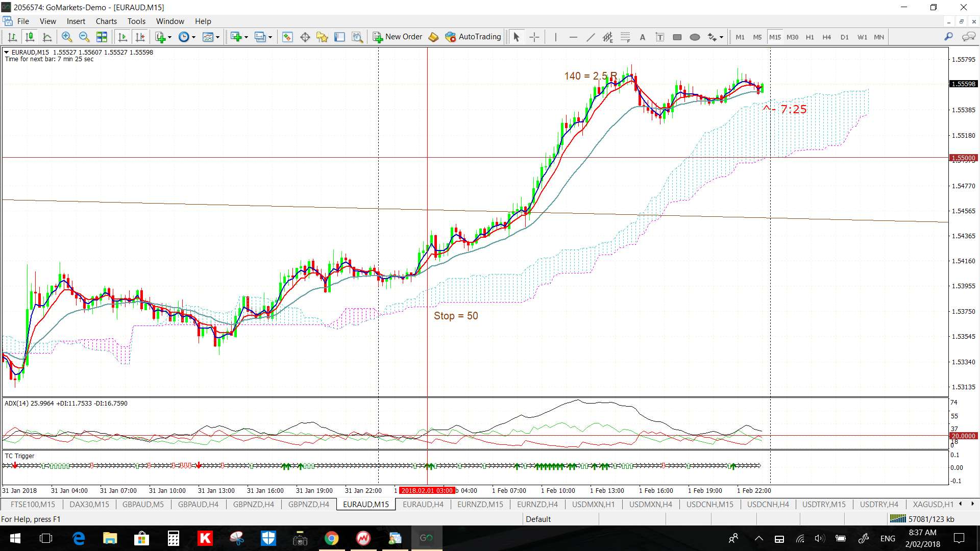Select the text label tool
This screenshot has height=551, width=980.
pos(660,37)
